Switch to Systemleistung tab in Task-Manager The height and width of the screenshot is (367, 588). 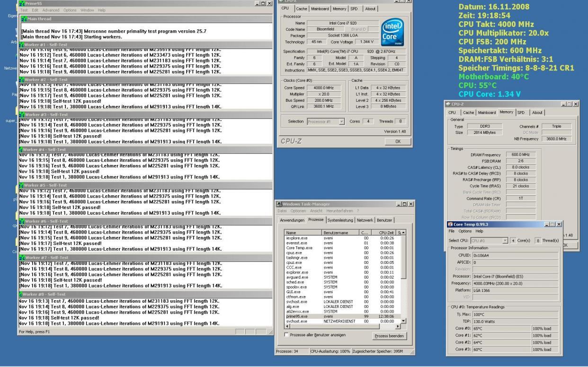[x=341, y=220]
